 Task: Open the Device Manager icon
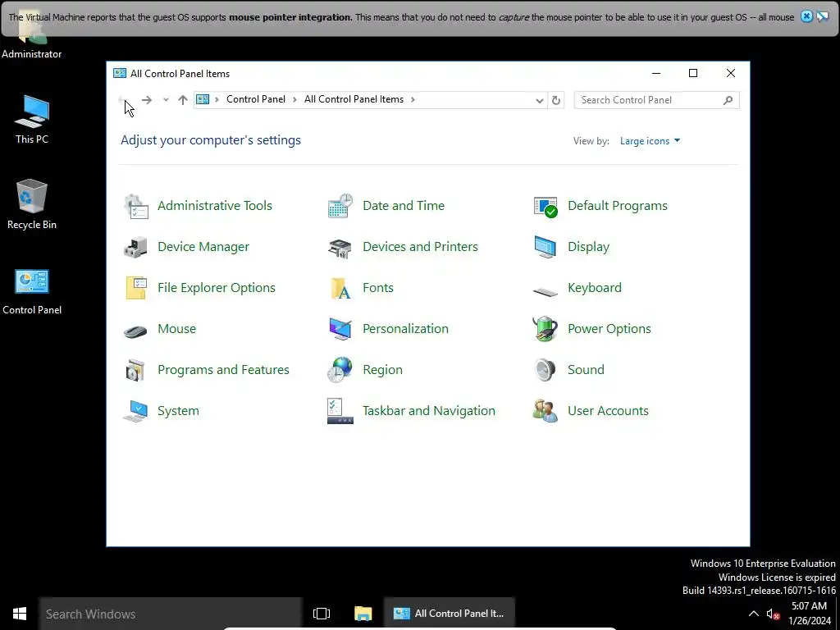(x=135, y=247)
